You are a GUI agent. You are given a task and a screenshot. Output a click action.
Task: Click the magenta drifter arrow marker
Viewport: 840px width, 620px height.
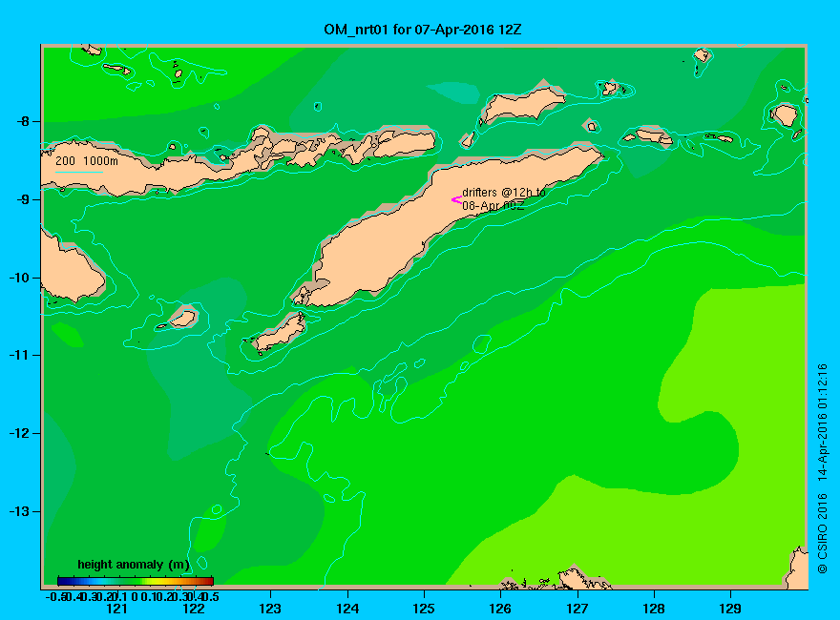click(x=456, y=200)
